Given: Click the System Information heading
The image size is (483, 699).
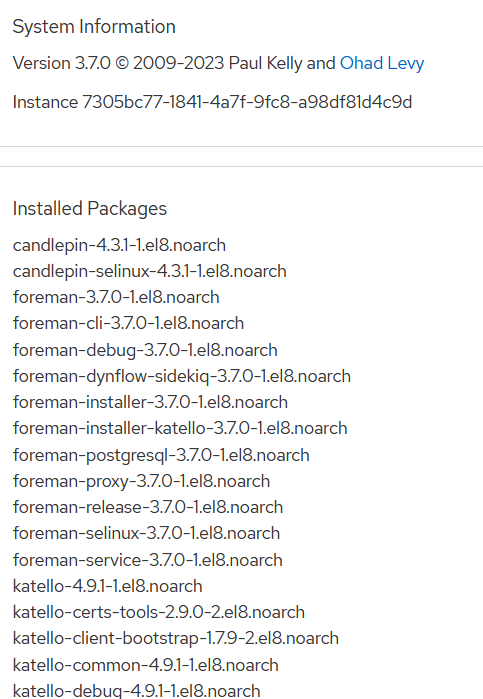Looking at the screenshot, I should 94,27.
